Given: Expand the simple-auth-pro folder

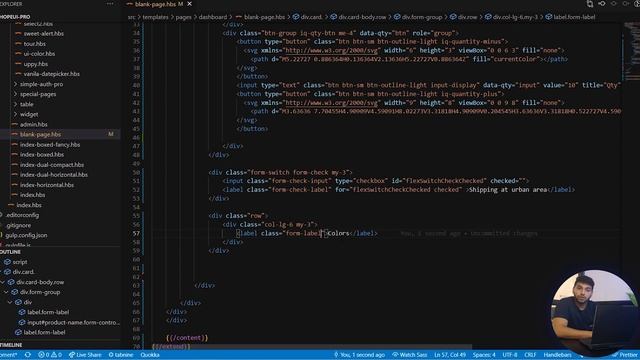Looking at the screenshot, I should (x=16, y=84).
